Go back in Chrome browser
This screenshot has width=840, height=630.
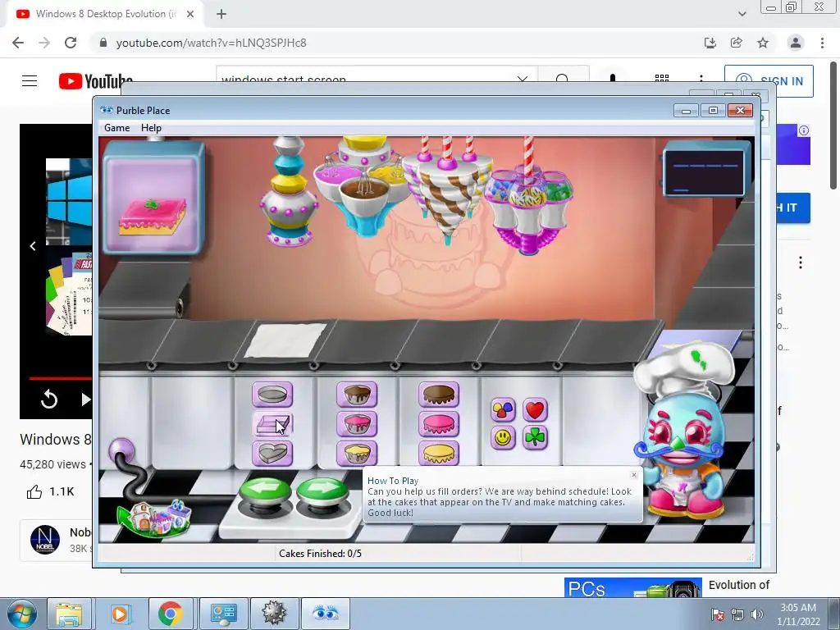click(x=18, y=43)
